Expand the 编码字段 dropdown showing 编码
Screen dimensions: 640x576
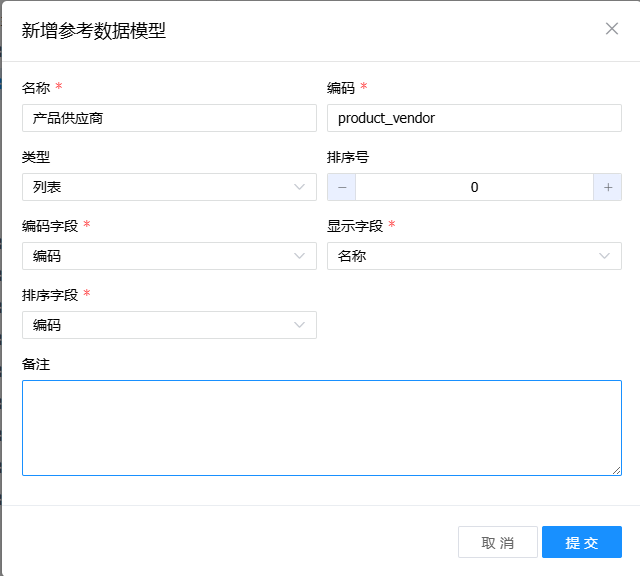pos(160,256)
